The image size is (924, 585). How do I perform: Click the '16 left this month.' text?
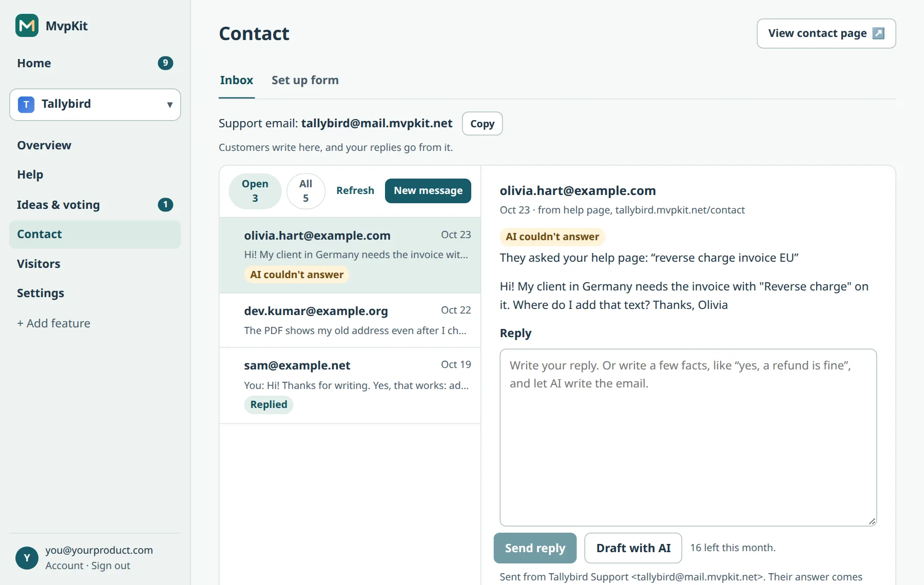pyautogui.click(x=733, y=548)
